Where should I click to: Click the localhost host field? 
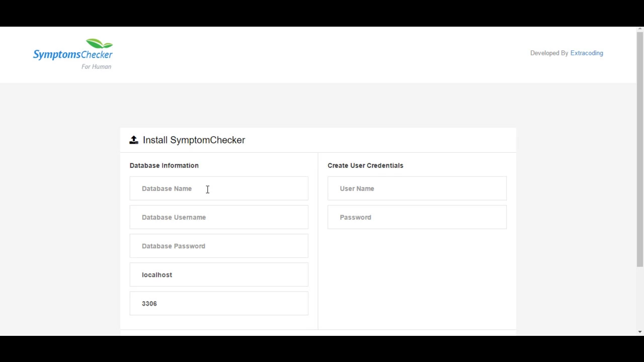pos(219,275)
